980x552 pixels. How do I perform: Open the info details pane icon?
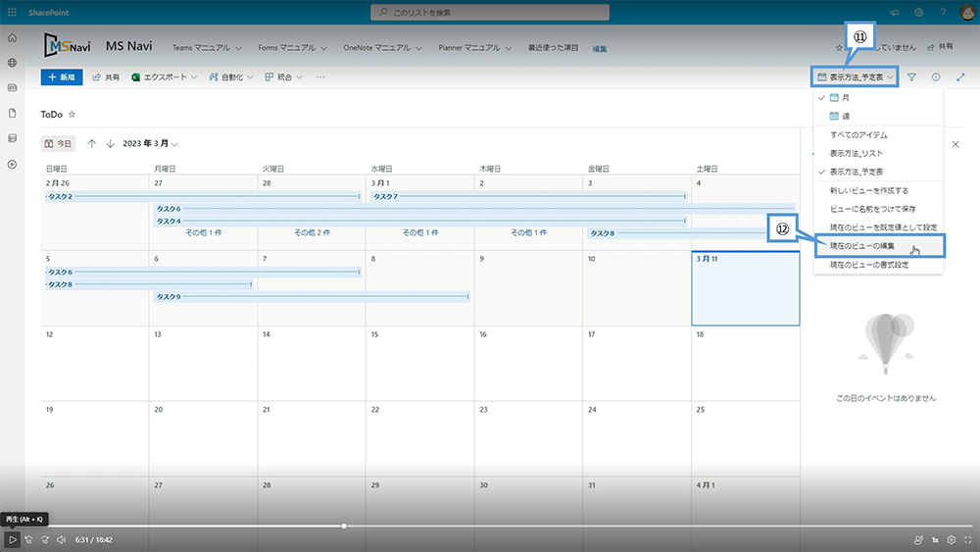coord(936,77)
